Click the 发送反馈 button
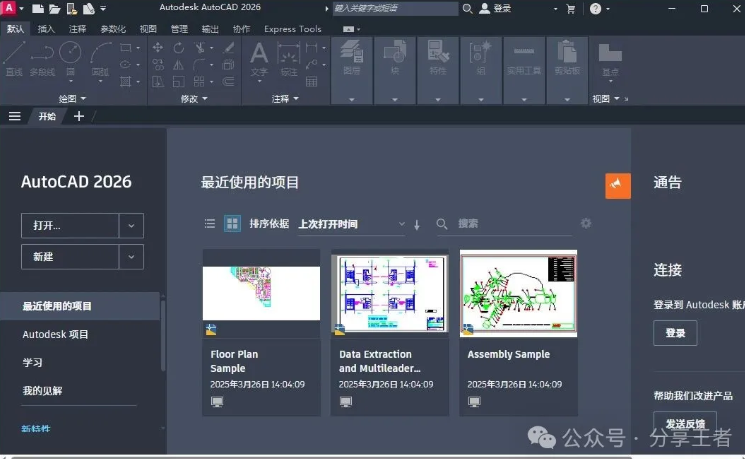Viewport: 745px width, 459px height. 685,423
